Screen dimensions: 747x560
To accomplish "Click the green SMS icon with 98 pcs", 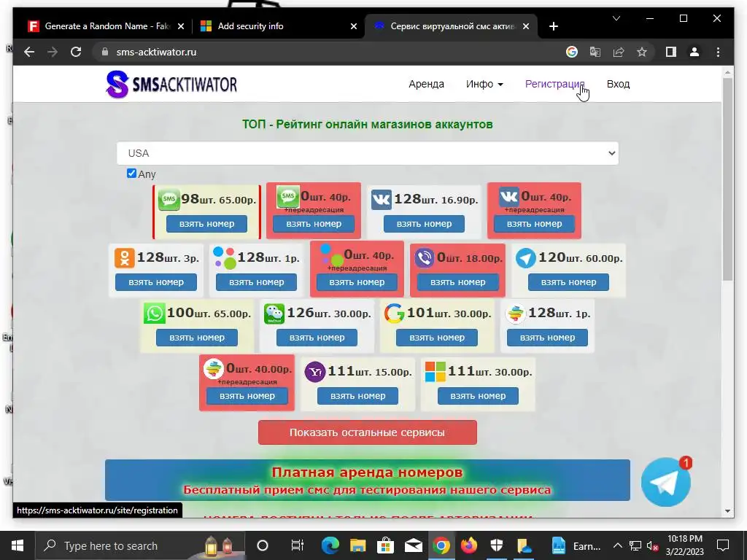I will point(169,199).
